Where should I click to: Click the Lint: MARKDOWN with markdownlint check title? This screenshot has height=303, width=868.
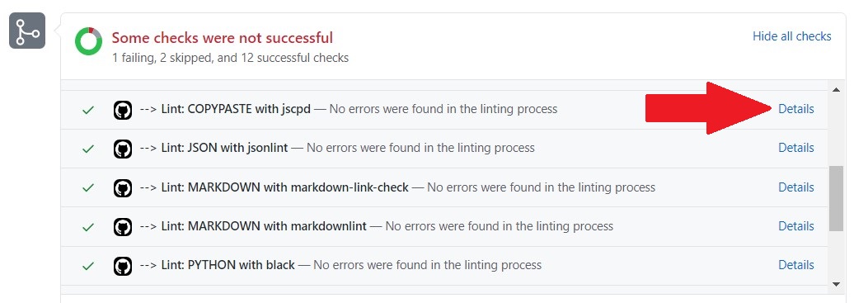click(x=264, y=226)
